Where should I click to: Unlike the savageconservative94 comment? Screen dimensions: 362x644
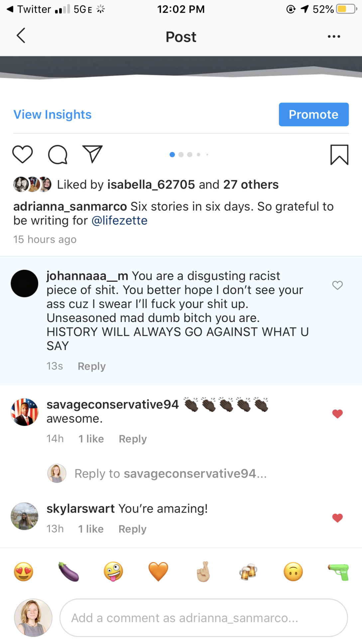[337, 413]
